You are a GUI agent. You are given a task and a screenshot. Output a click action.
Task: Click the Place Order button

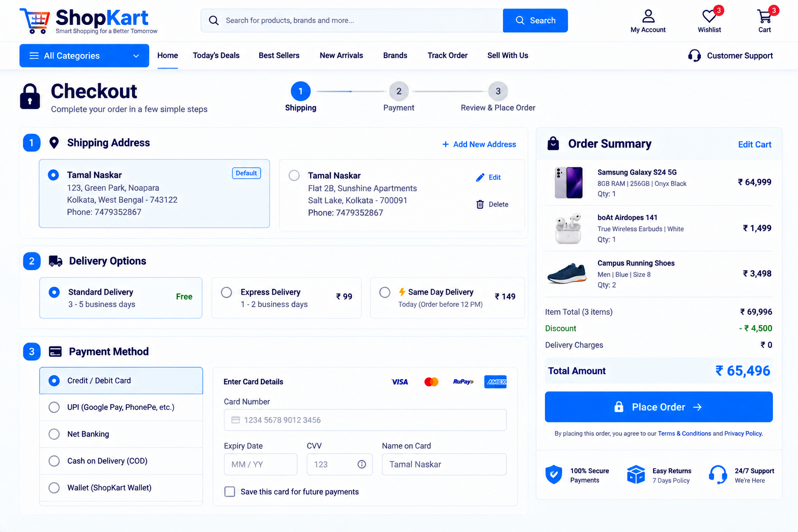pos(659,407)
